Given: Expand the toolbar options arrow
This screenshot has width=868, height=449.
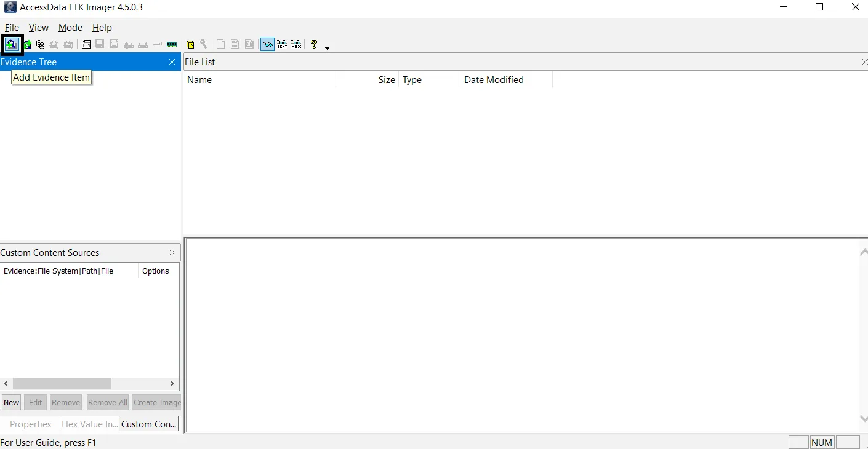Looking at the screenshot, I should tap(327, 47).
